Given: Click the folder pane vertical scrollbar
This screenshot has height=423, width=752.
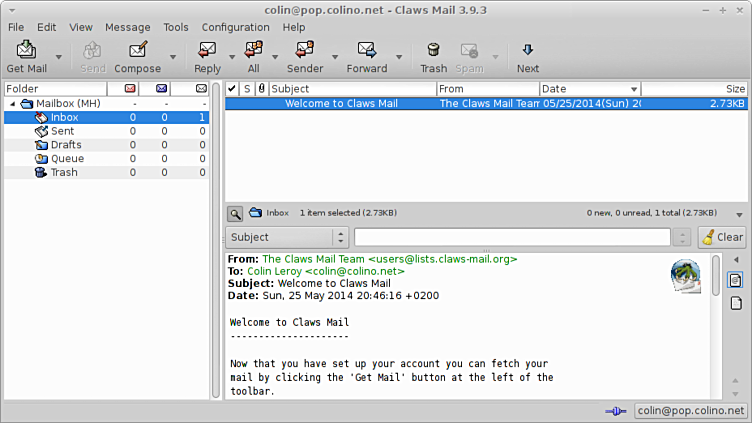Looking at the screenshot, I should 216,240.
